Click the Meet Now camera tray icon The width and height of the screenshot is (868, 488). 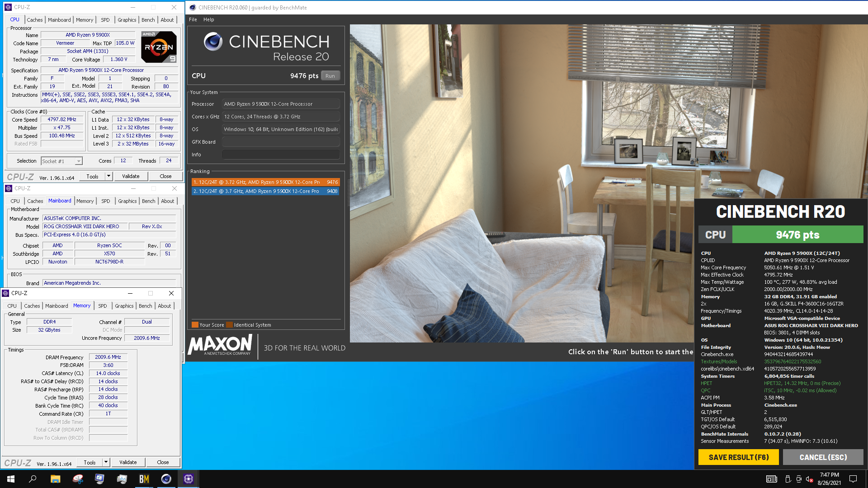tap(799, 479)
